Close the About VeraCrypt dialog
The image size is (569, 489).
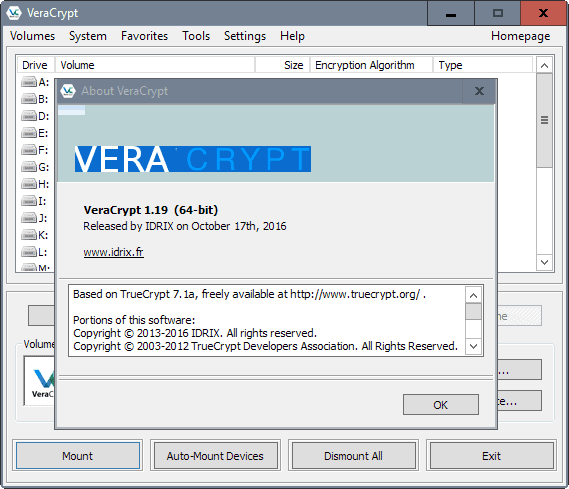point(479,91)
